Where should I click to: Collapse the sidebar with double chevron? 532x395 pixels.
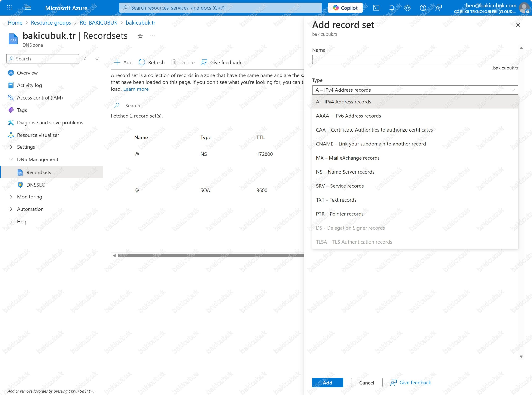point(97,59)
